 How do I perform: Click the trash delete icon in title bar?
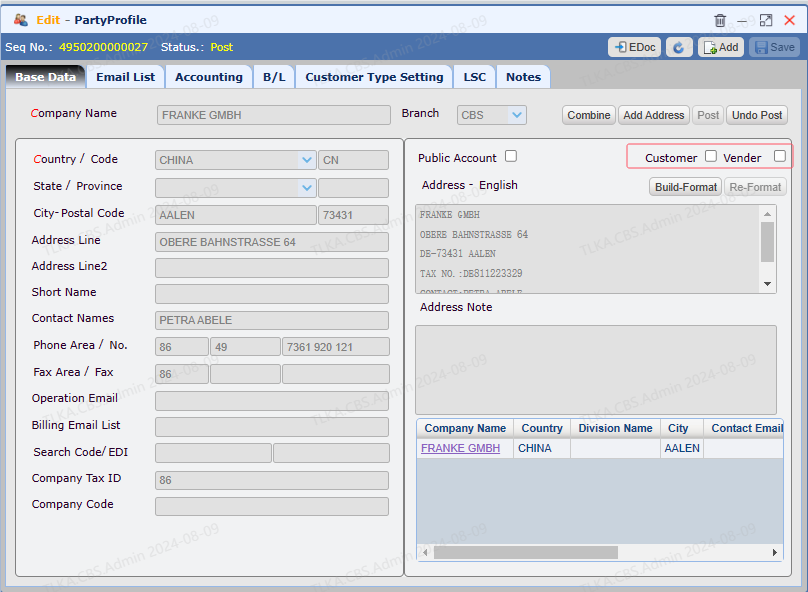(720, 21)
